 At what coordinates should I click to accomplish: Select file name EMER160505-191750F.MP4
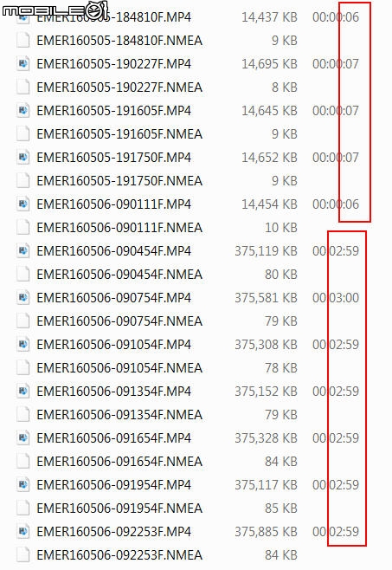113,158
